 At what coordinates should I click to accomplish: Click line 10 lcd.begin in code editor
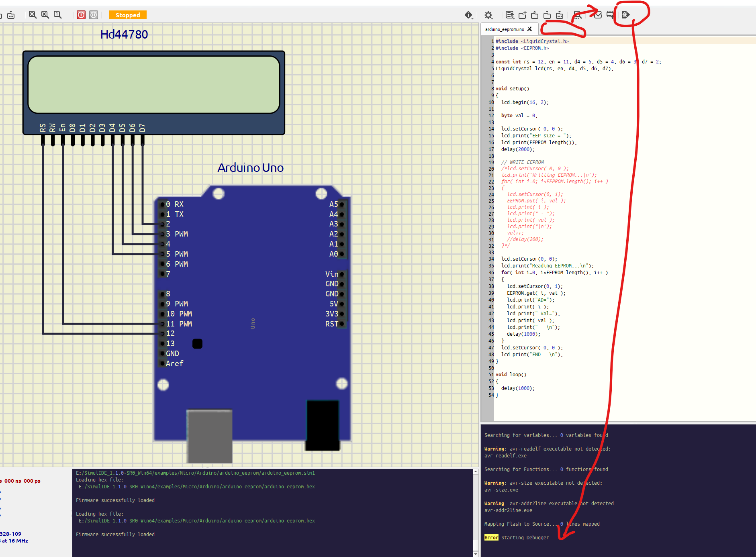tap(525, 102)
